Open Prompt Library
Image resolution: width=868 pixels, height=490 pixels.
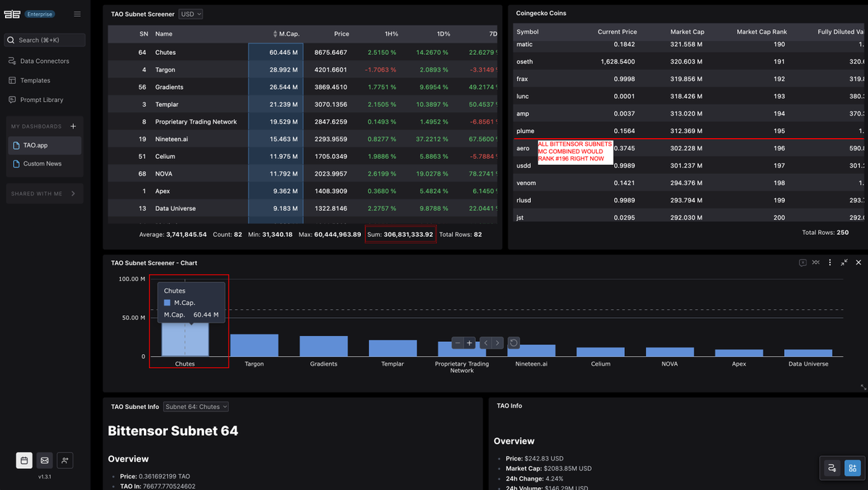41,100
